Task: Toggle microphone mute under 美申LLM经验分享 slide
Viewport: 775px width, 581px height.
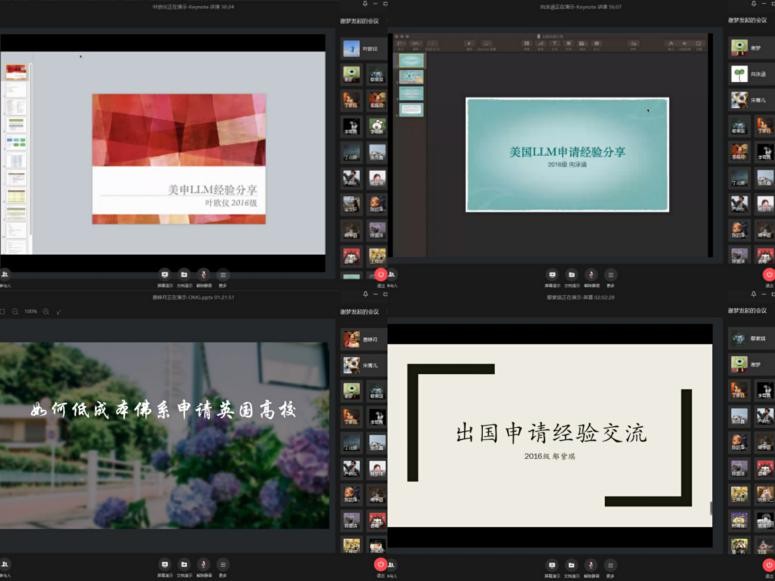Action: [203, 273]
